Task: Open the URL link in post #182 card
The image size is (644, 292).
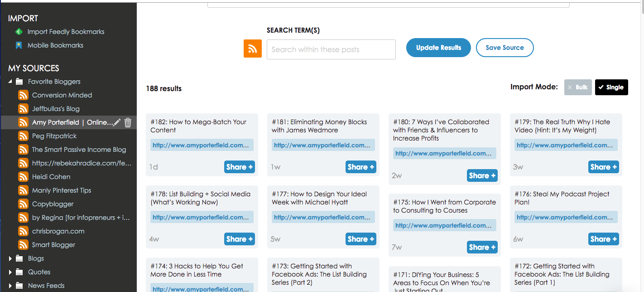Action: pyautogui.click(x=202, y=145)
